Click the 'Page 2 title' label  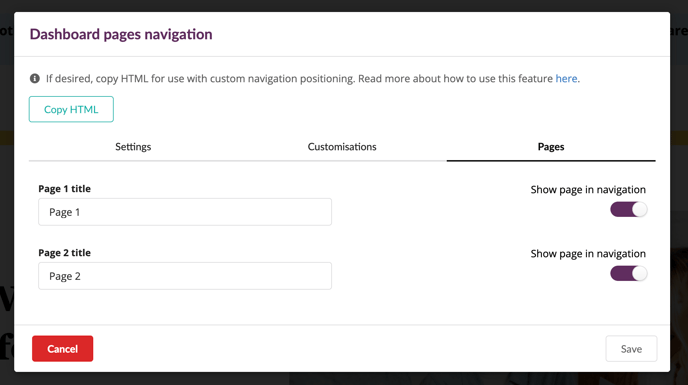click(x=64, y=253)
